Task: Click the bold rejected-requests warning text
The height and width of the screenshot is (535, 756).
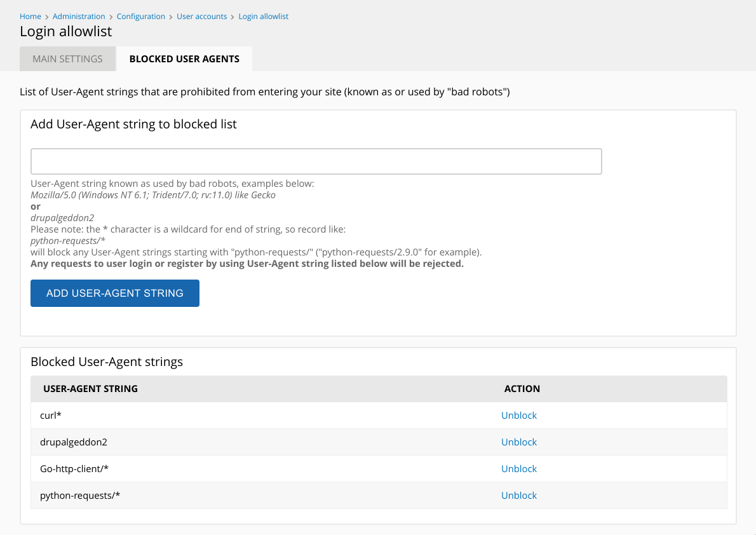Action: point(247,264)
